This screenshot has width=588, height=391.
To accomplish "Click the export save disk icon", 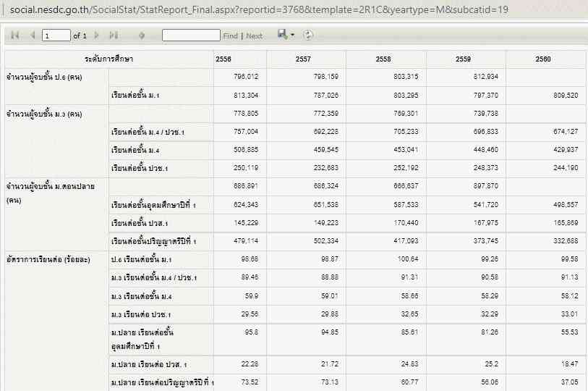I will [282, 35].
